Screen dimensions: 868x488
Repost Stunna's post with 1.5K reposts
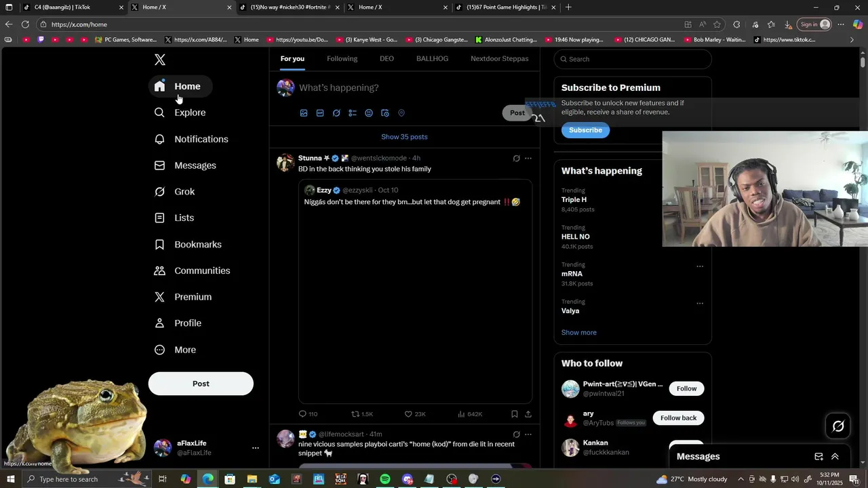coord(362,414)
